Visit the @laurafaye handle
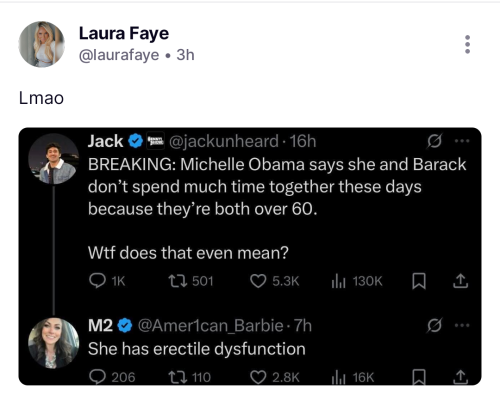The height and width of the screenshot is (402, 500). pos(119,55)
